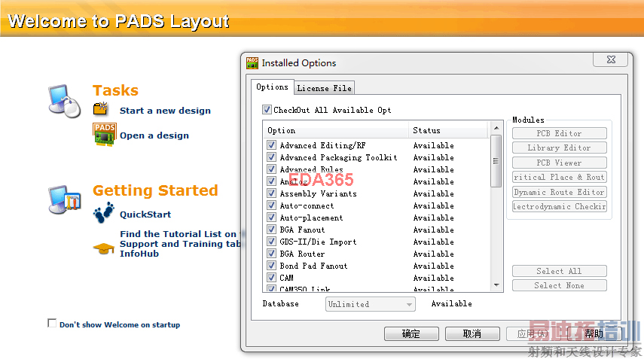Uncheck Advanced Packaging Toolkit option

pyautogui.click(x=271, y=157)
